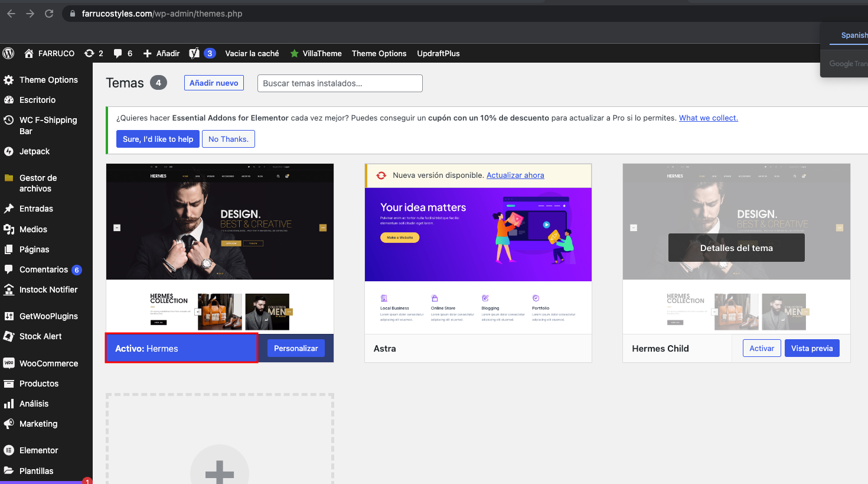Open the Vaciar la caché menu item
Image resolution: width=868 pixels, height=484 pixels.
(252, 53)
